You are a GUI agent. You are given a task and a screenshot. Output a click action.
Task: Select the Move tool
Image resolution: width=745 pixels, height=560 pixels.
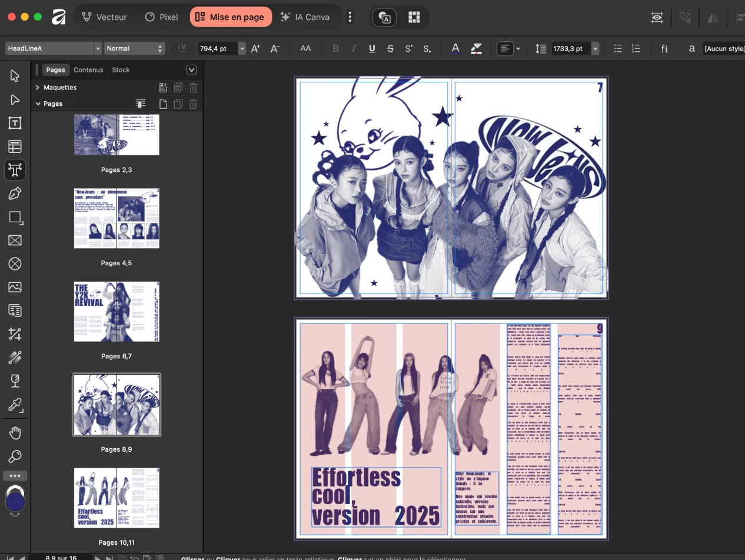point(15,76)
